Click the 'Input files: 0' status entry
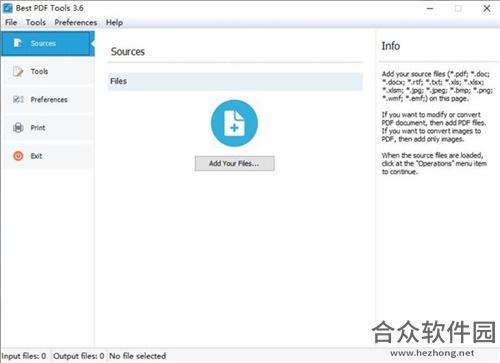This screenshot has height=363, width=500. pos(24,356)
